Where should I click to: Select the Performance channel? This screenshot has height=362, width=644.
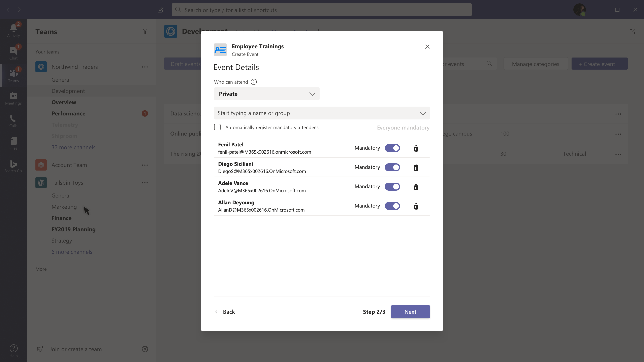pos(68,113)
